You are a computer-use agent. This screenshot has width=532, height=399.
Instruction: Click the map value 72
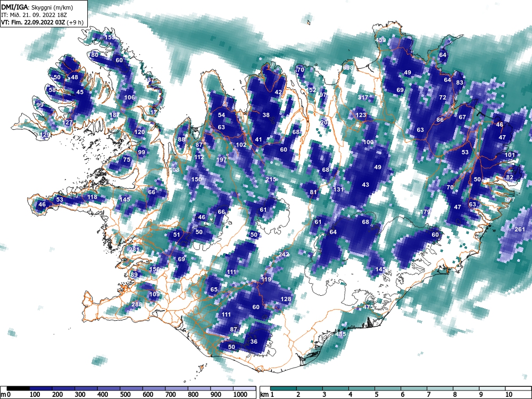443,97
